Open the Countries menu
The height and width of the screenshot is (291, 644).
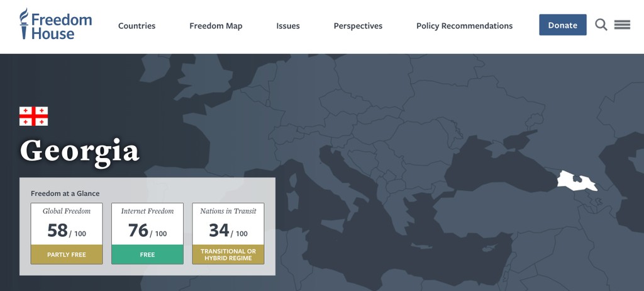pos(136,26)
